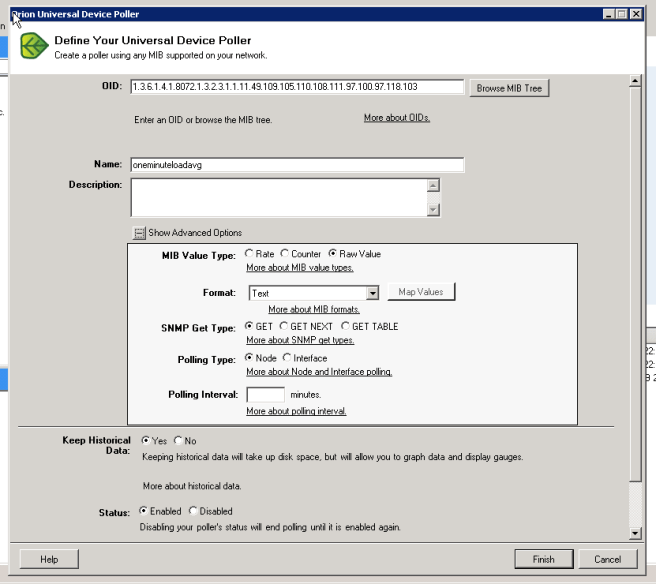Select No for Keep Historical Data
Image resolution: width=656 pixels, height=584 pixels.
click(x=178, y=440)
